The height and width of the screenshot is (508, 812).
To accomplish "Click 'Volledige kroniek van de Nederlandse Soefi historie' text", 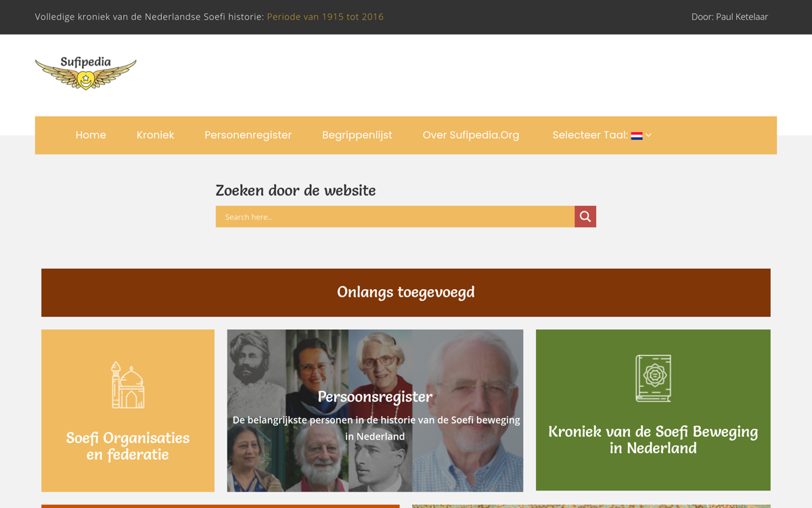I will point(150,17).
